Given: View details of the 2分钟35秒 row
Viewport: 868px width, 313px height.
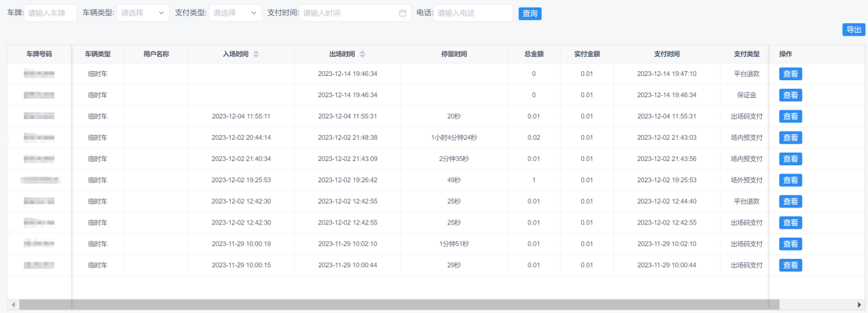Looking at the screenshot, I should (791, 159).
